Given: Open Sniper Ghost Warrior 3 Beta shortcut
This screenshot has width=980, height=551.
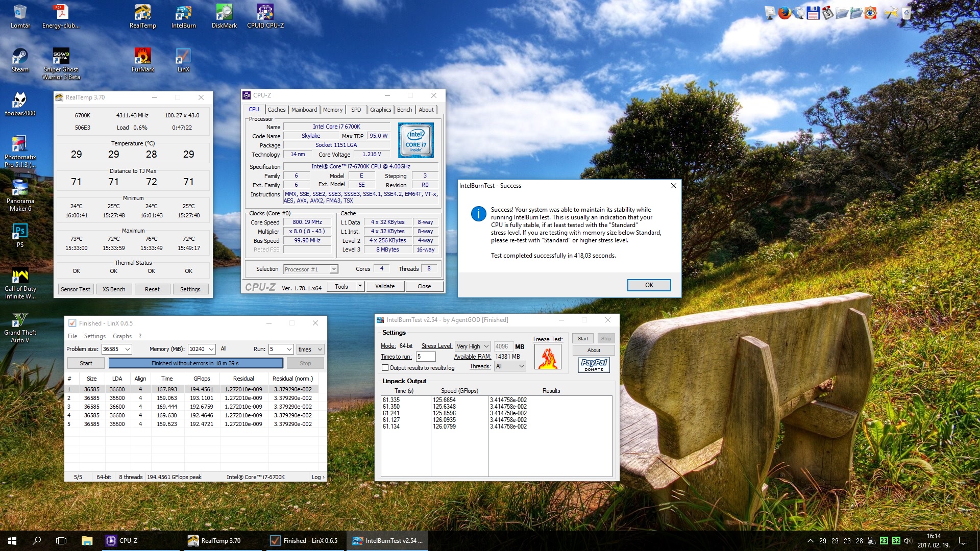Looking at the screenshot, I should click(61, 64).
